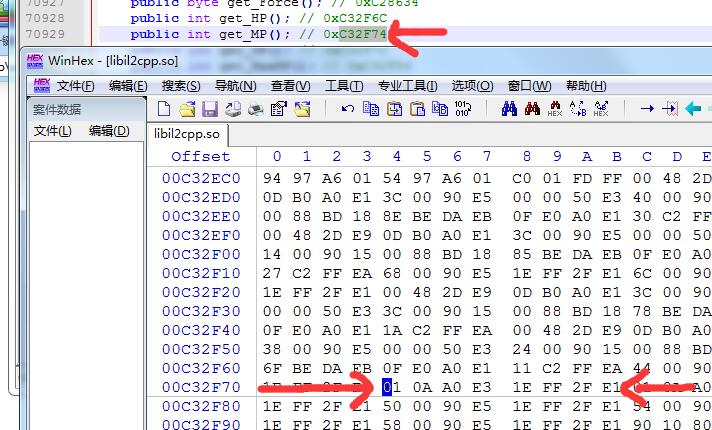
Task: Select byte C0 at column 8 of row 00C32EC0
Action: click(x=522, y=178)
